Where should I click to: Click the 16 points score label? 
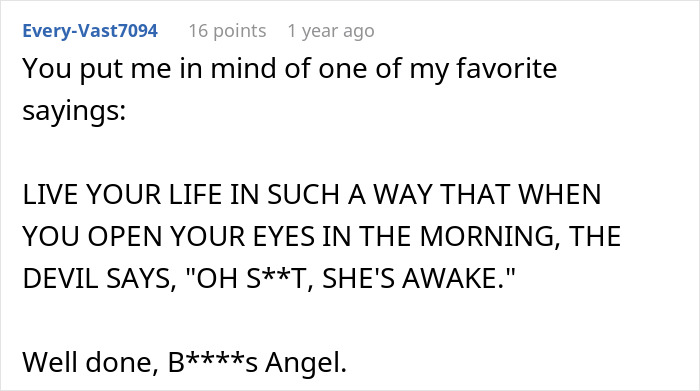click(227, 31)
